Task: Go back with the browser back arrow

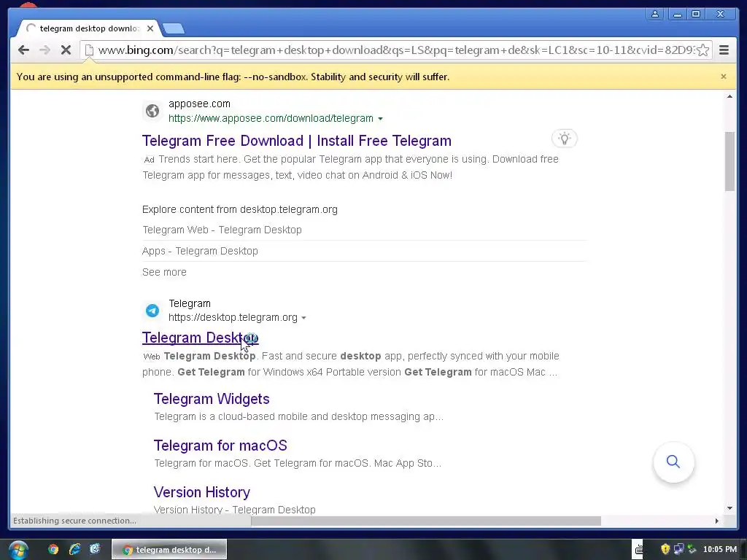Action: tap(23, 50)
